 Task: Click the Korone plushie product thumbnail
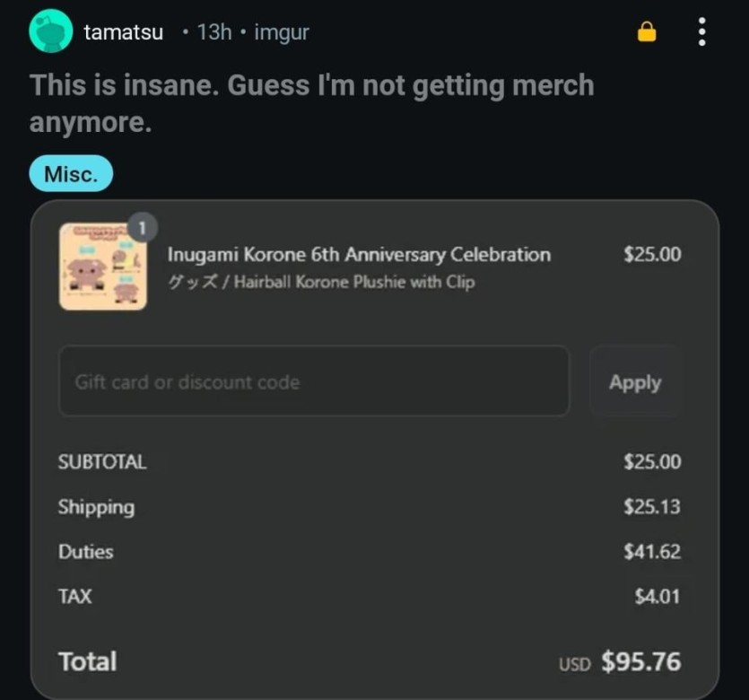103,267
